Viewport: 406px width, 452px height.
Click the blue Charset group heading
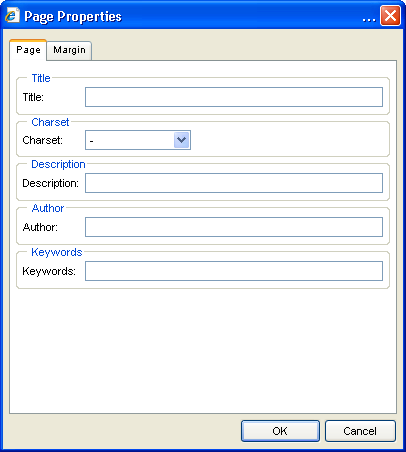(x=50, y=122)
